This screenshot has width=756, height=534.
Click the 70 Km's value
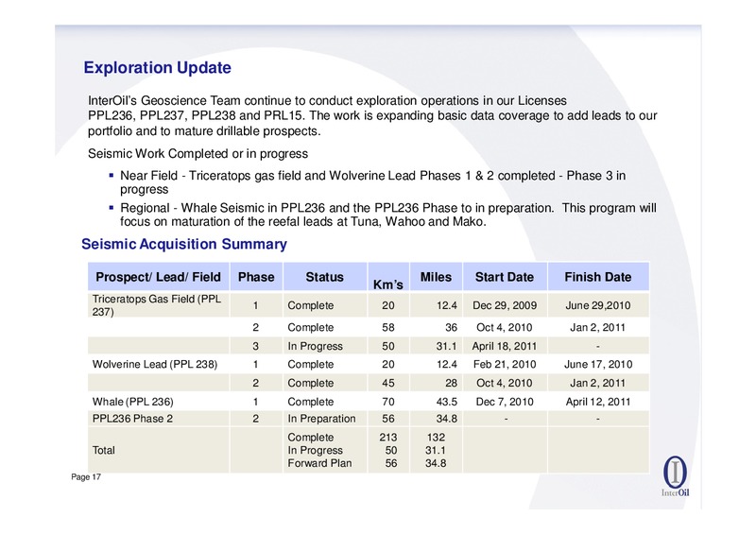coord(388,402)
